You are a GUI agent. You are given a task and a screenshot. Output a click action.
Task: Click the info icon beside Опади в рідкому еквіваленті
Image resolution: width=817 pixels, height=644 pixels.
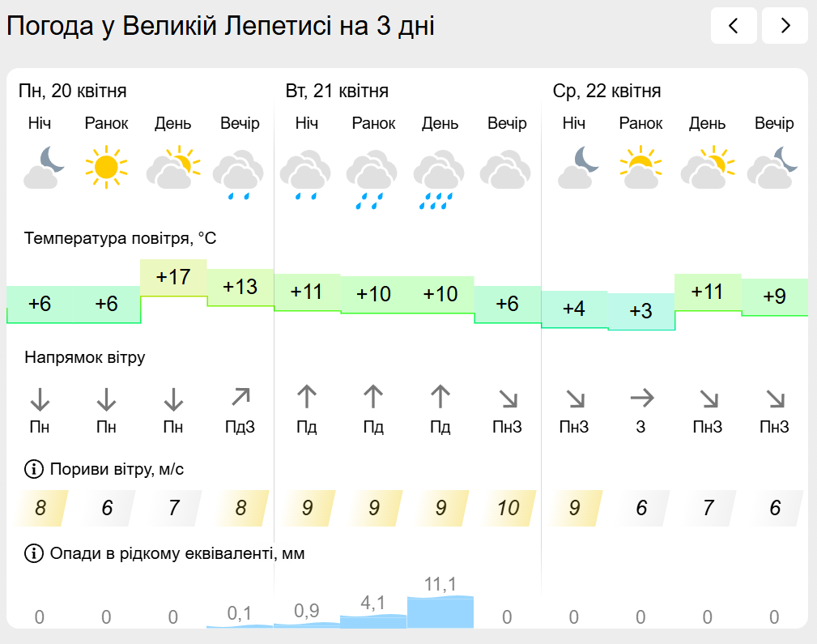point(34,553)
